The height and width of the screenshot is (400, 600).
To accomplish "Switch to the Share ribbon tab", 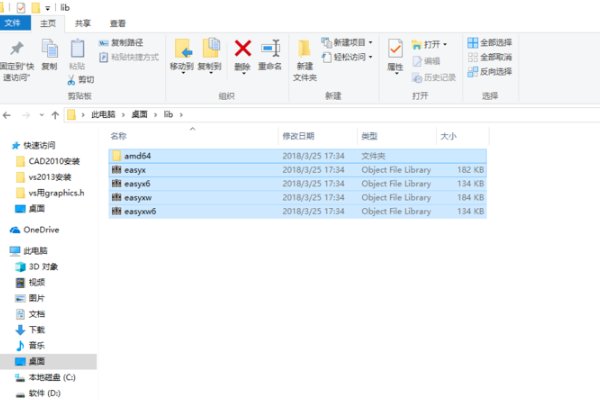I will [83, 23].
